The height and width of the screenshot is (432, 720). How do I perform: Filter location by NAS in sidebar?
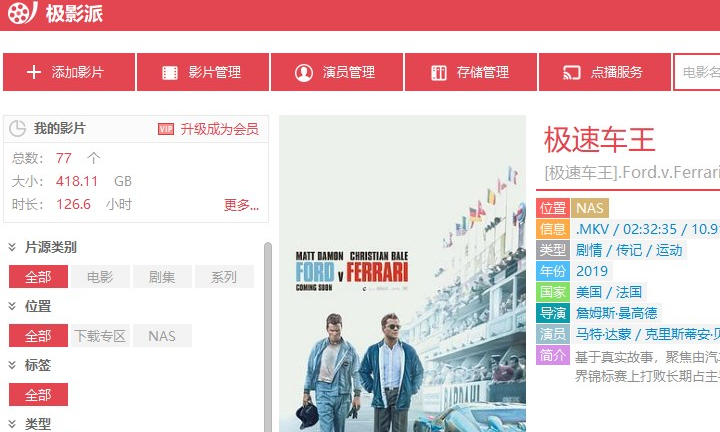[x=162, y=336]
